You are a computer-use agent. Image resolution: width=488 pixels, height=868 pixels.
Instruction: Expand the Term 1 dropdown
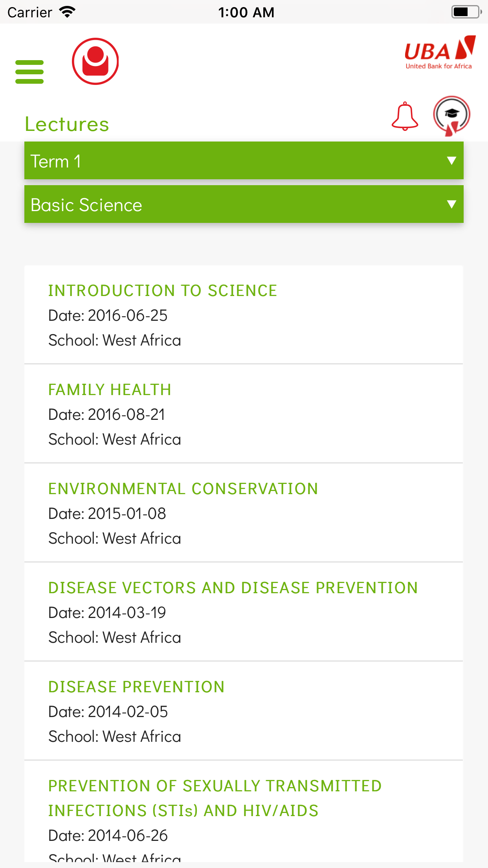pyautogui.click(x=236, y=161)
